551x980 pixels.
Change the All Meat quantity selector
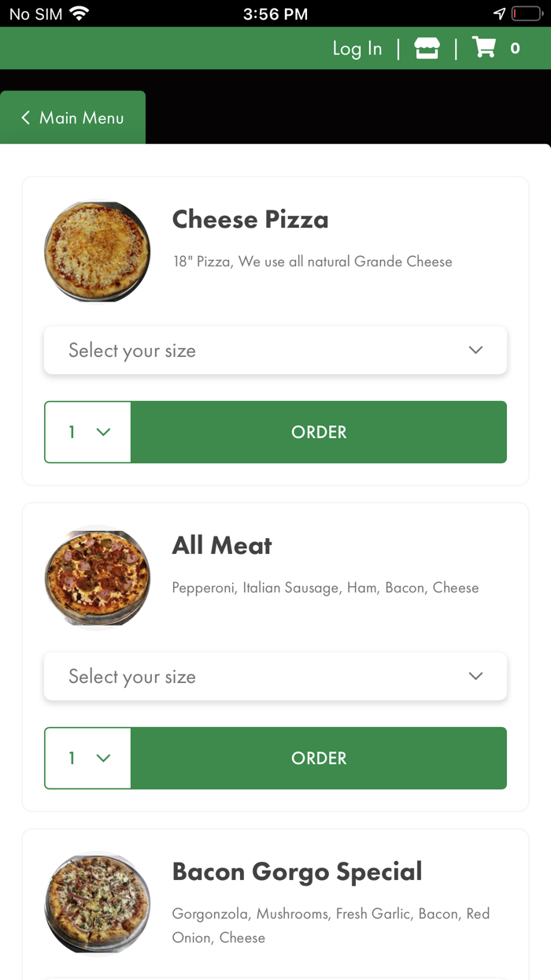[88, 758]
